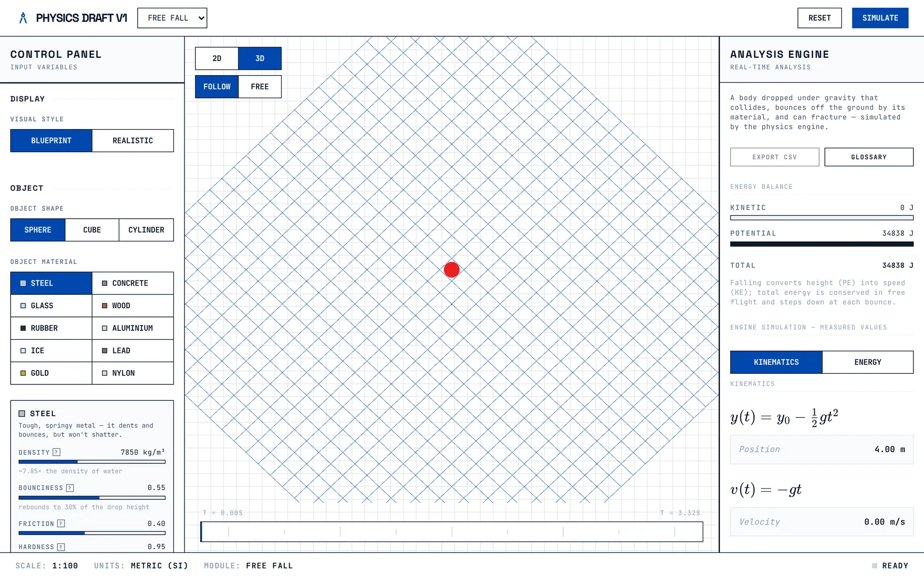Enable Free camera mode
Viewport: 924px width, 578px height.
tap(260, 87)
